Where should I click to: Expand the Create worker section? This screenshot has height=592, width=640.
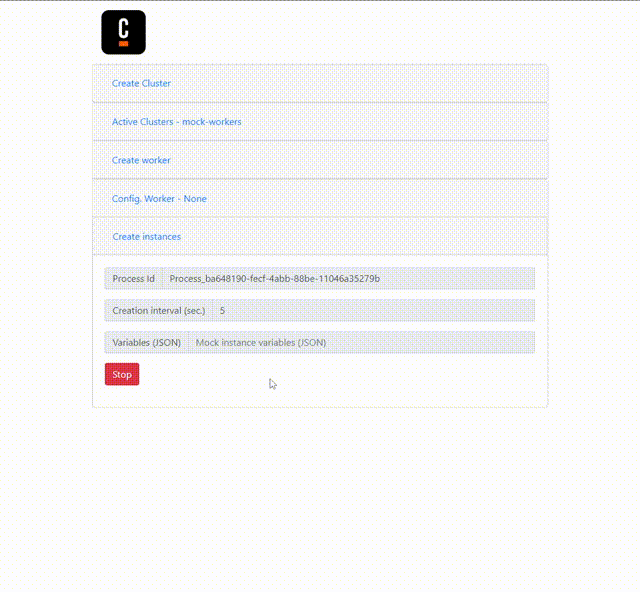coord(141,160)
